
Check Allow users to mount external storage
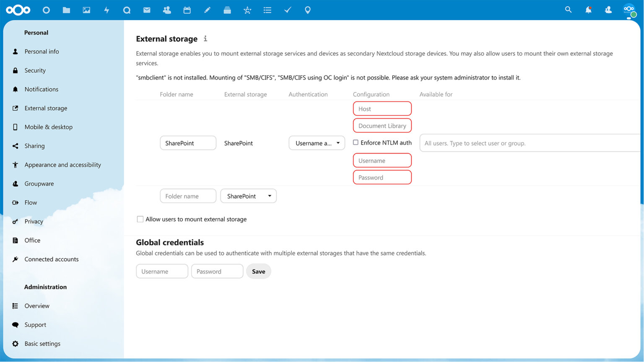pyautogui.click(x=140, y=219)
